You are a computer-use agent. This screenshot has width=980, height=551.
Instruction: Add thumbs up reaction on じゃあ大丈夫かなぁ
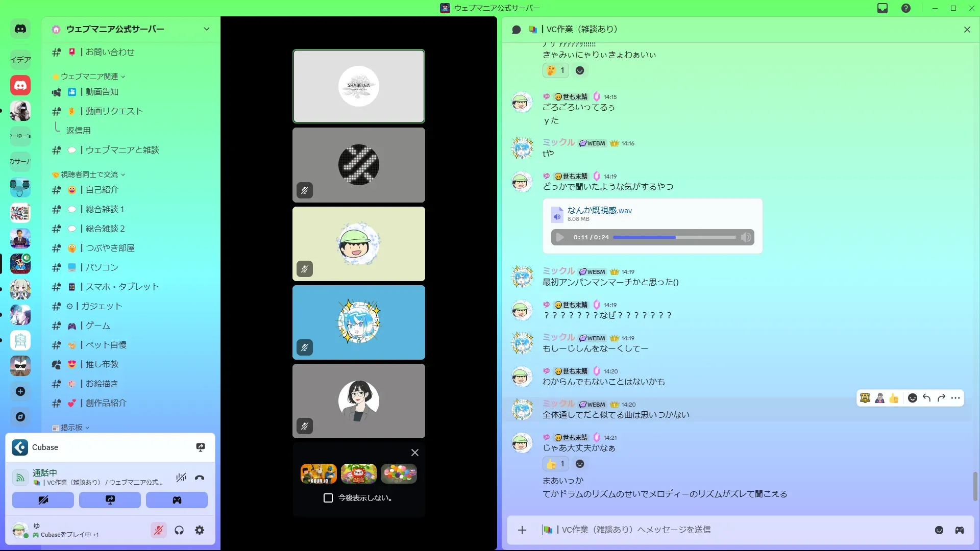click(555, 464)
